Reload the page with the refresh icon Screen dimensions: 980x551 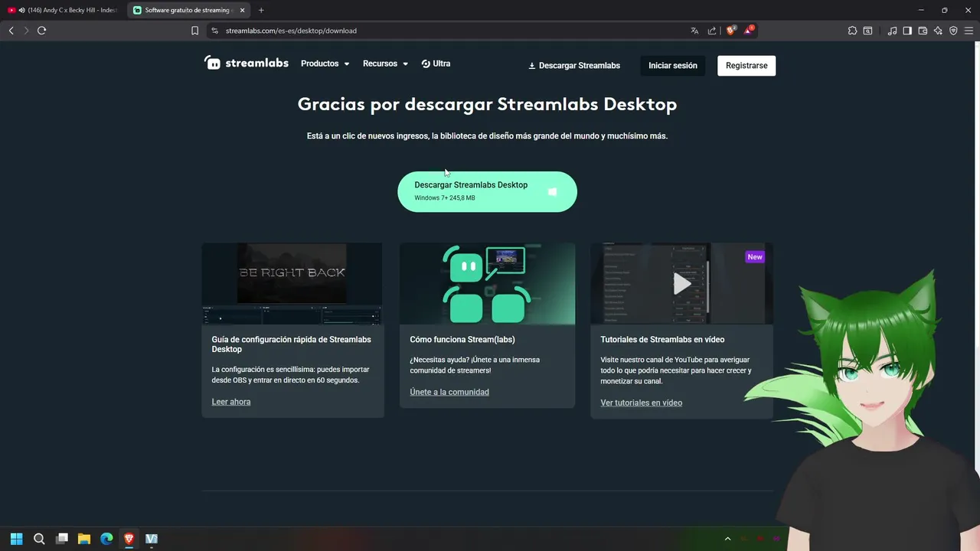coord(41,31)
